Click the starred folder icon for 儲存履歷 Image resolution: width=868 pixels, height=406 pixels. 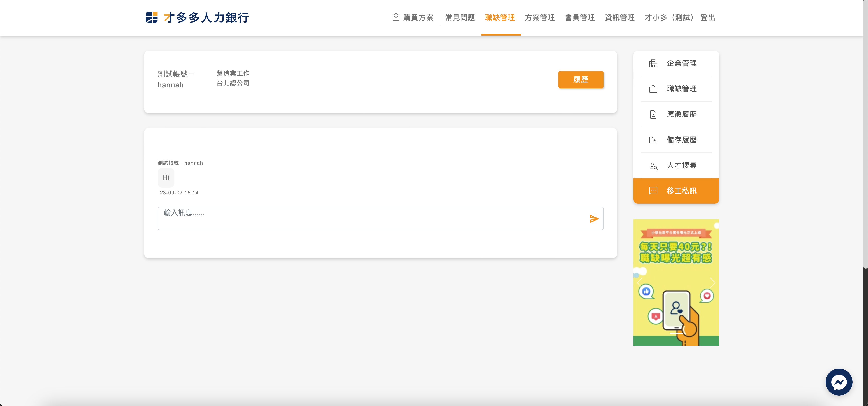pos(653,140)
